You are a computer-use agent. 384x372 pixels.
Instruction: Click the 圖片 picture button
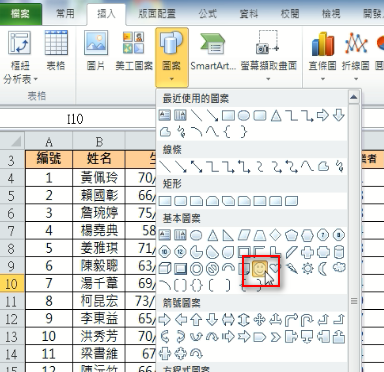(96, 51)
